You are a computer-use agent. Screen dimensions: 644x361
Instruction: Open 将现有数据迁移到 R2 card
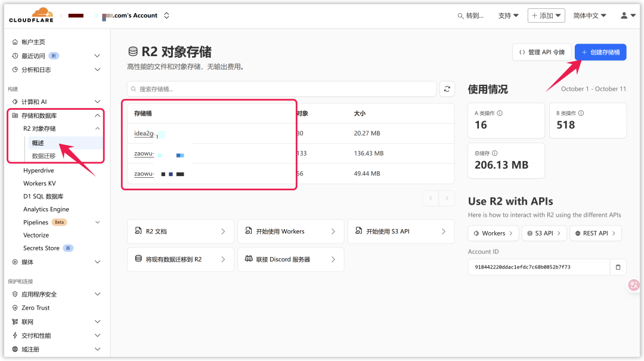tap(181, 260)
